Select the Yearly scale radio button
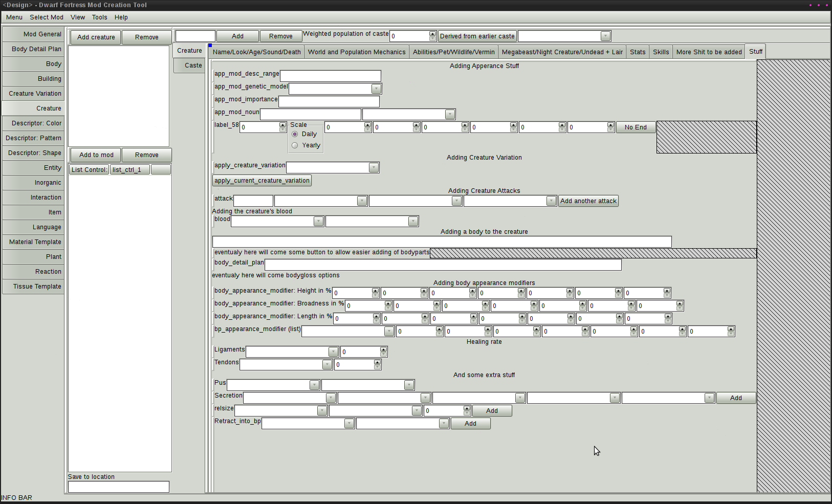 coord(295,145)
